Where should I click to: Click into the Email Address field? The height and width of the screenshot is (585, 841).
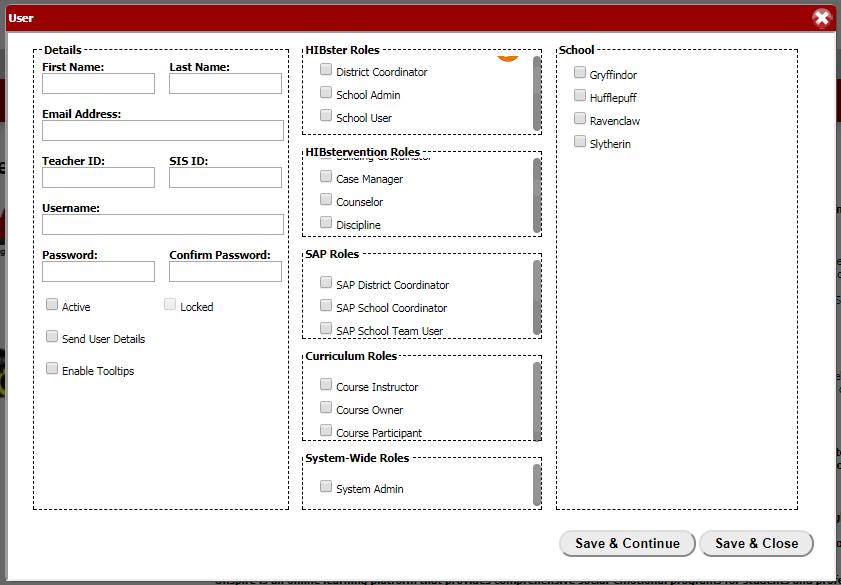click(163, 130)
